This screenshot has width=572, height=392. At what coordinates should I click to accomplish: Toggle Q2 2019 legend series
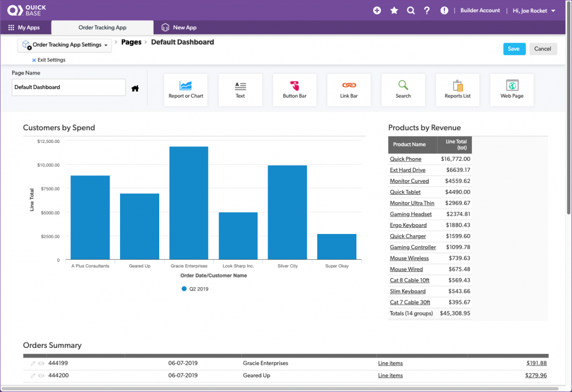pyautogui.click(x=195, y=289)
